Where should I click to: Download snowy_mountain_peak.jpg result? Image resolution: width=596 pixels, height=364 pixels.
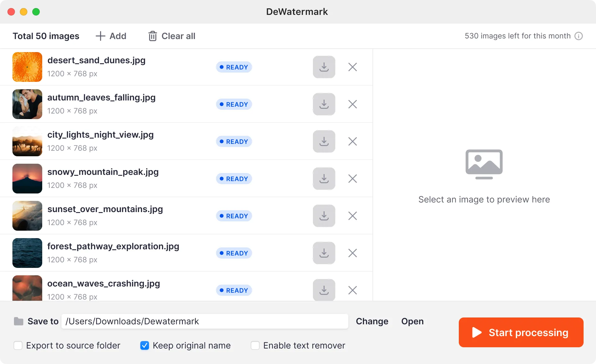pos(324,179)
